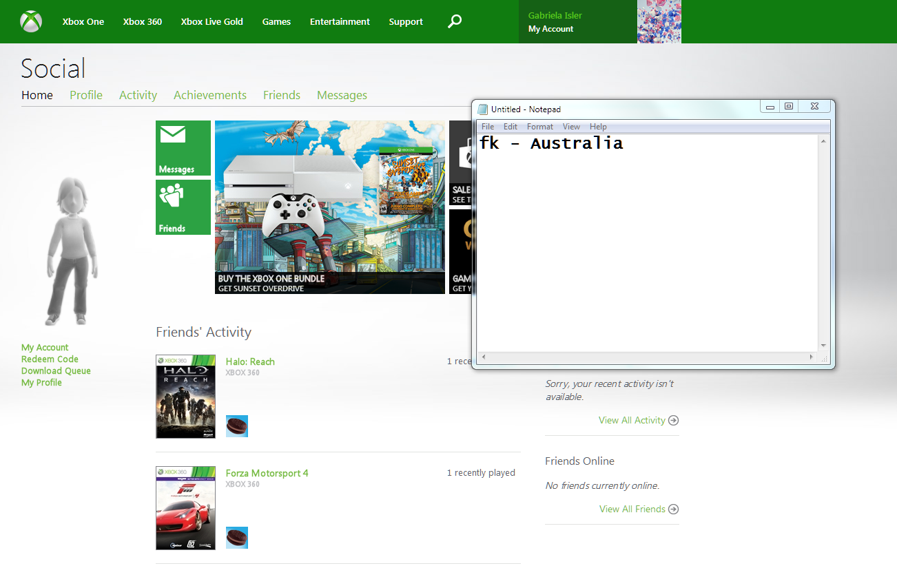Open the Xbox One Bundle banner
897x588 pixels.
[330, 207]
